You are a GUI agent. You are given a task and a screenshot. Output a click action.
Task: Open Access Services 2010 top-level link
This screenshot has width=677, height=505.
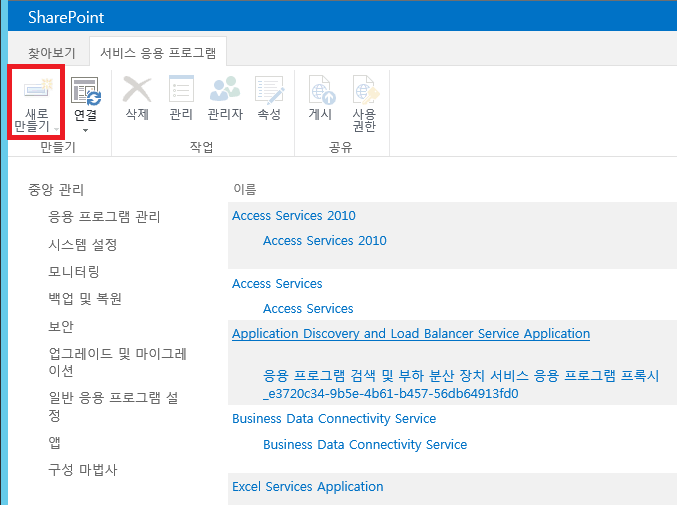(294, 215)
